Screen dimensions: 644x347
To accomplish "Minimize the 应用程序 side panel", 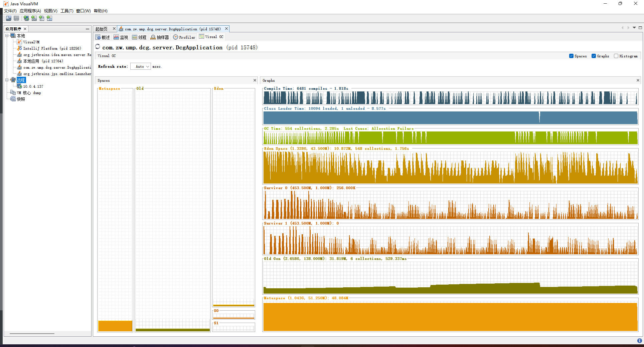I will (x=87, y=29).
